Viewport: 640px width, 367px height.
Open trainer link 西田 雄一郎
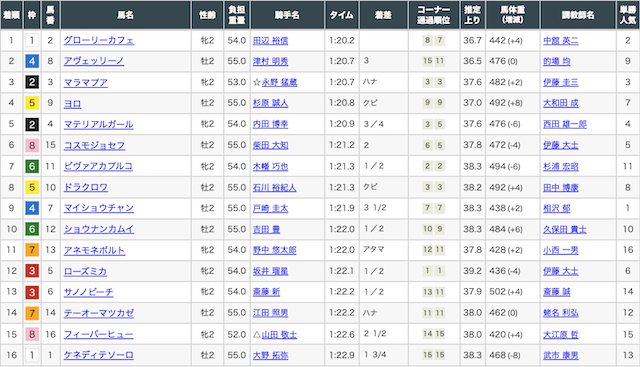click(564, 124)
